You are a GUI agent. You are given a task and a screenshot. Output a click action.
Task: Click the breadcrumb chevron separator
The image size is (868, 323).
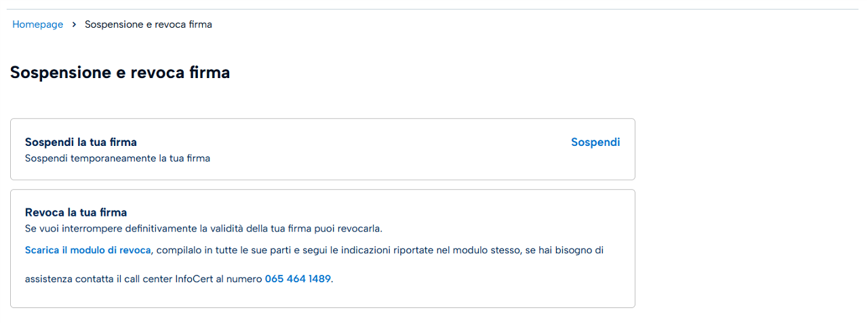74,24
